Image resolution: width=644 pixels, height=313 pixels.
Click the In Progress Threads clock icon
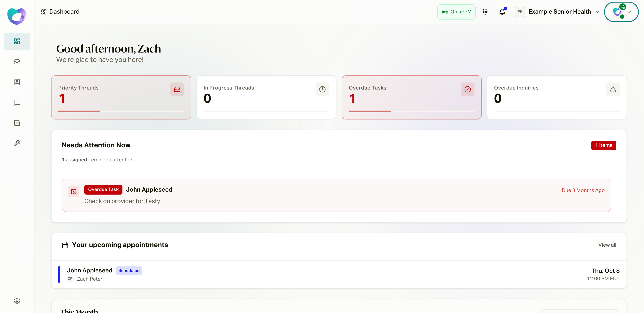pos(322,89)
